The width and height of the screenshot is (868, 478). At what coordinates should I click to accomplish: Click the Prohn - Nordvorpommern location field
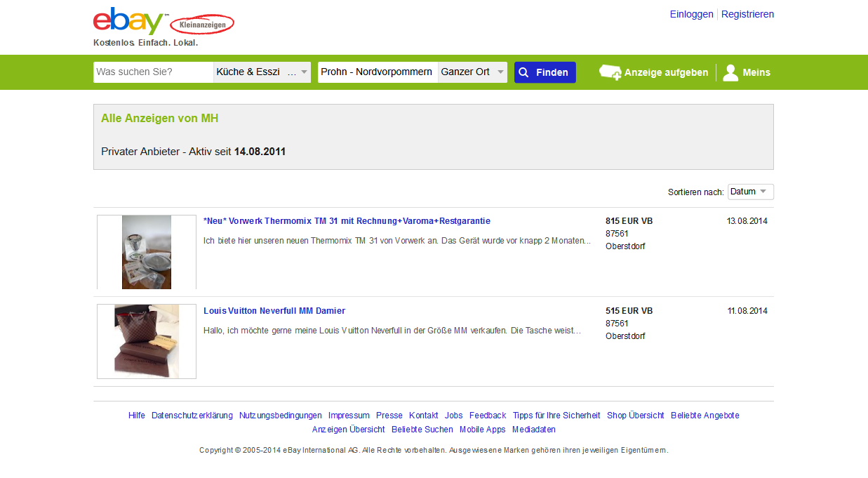coord(378,72)
